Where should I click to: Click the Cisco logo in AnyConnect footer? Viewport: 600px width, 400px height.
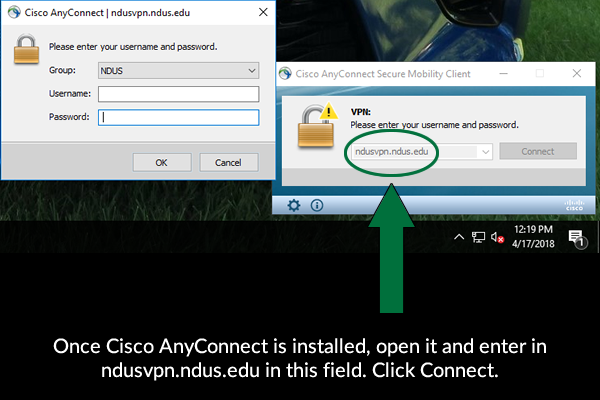click(574, 205)
